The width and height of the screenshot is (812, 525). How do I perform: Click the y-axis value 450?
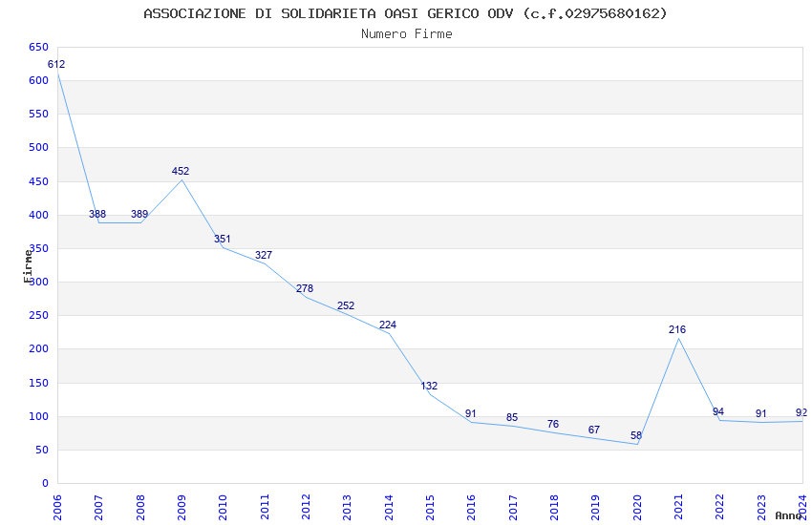(39, 181)
